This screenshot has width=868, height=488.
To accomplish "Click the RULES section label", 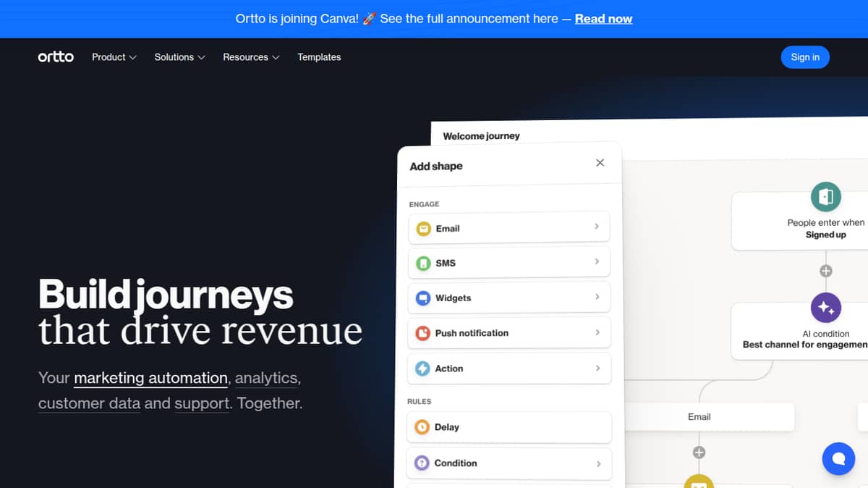I will (x=420, y=401).
